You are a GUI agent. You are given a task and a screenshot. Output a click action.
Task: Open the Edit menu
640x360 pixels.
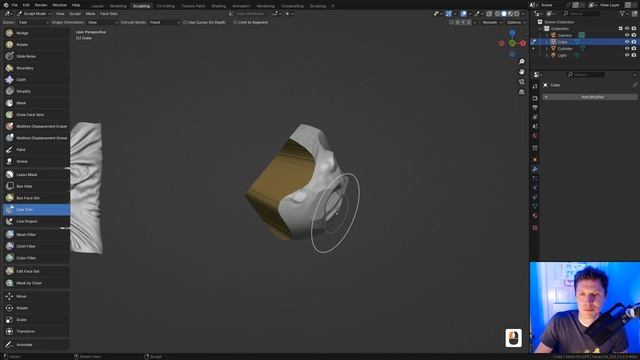click(x=26, y=5)
